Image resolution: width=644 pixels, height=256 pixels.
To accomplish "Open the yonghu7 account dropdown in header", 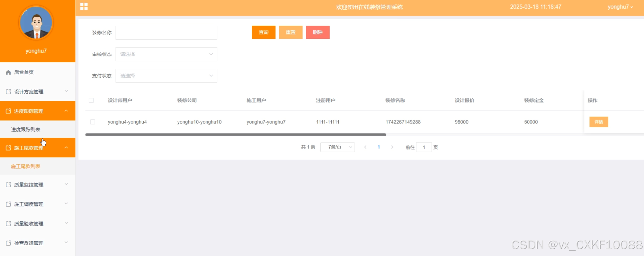I will pyautogui.click(x=620, y=7).
